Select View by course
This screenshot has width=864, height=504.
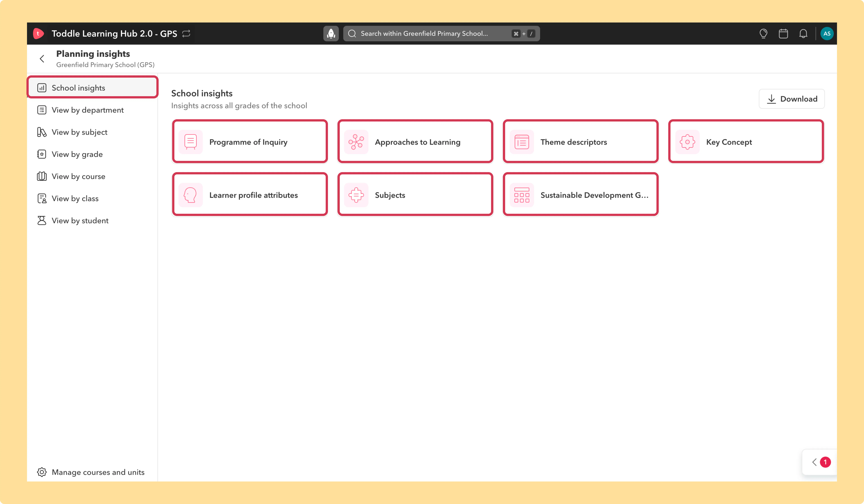point(93,176)
